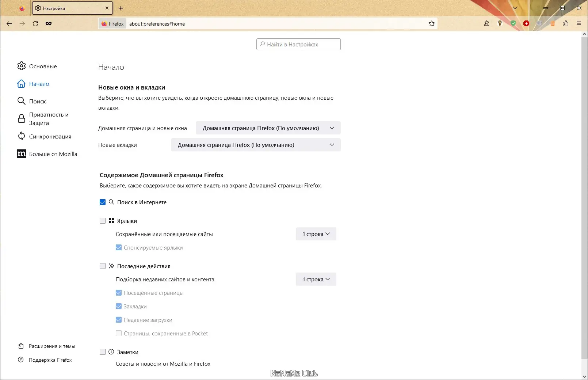Open the green shield checkmark extension
This screenshot has height=380, width=588.
[x=513, y=23]
